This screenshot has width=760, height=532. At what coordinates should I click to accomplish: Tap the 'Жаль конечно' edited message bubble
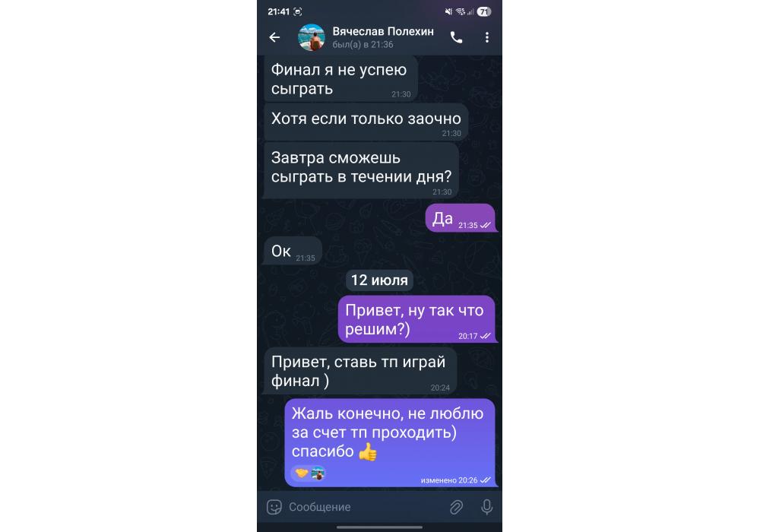click(390, 443)
